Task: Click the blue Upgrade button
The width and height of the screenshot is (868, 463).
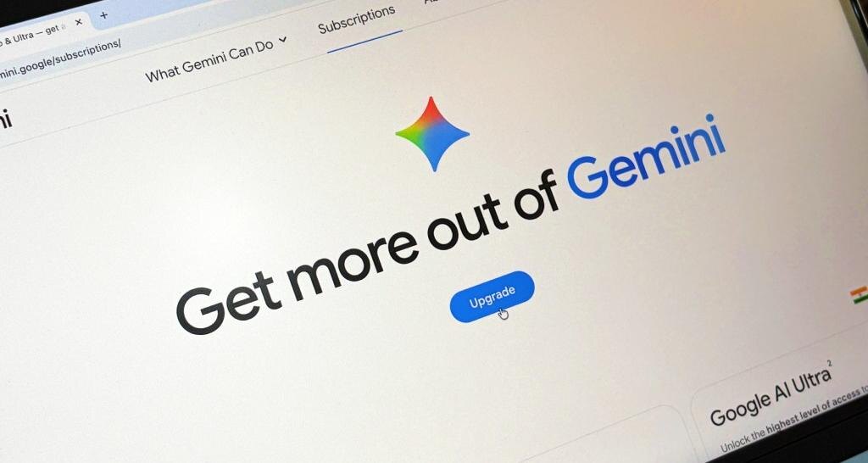Action: tap(492, 297)
